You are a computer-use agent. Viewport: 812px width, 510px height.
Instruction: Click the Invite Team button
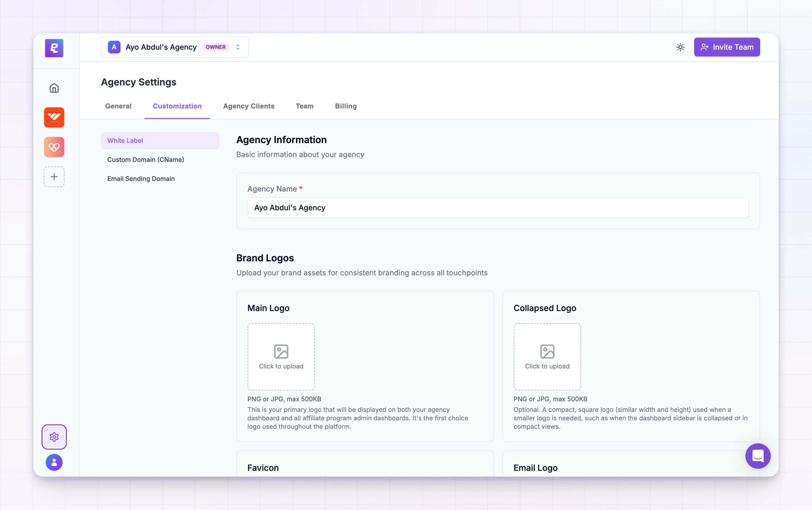[727, 47]
